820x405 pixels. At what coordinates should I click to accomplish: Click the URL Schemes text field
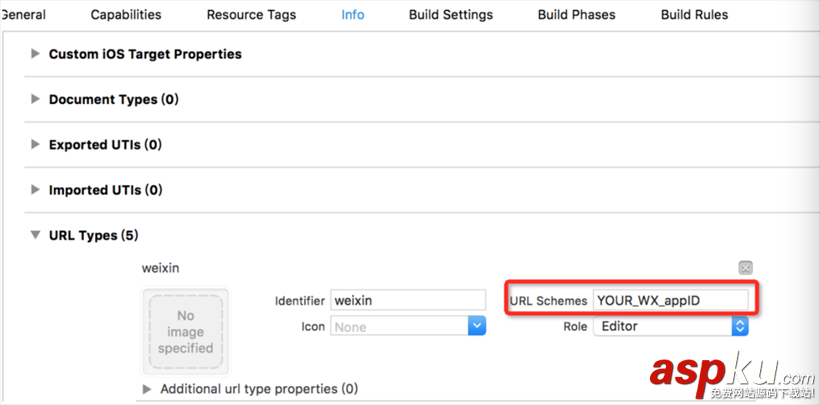click(670, 300)
